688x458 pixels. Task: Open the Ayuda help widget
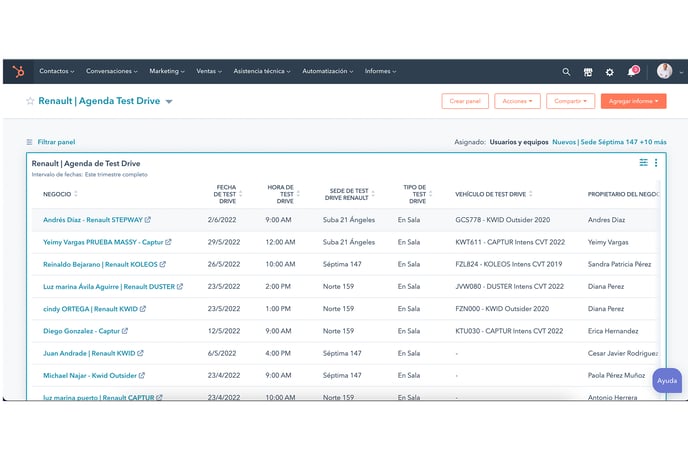pos(667,381)
